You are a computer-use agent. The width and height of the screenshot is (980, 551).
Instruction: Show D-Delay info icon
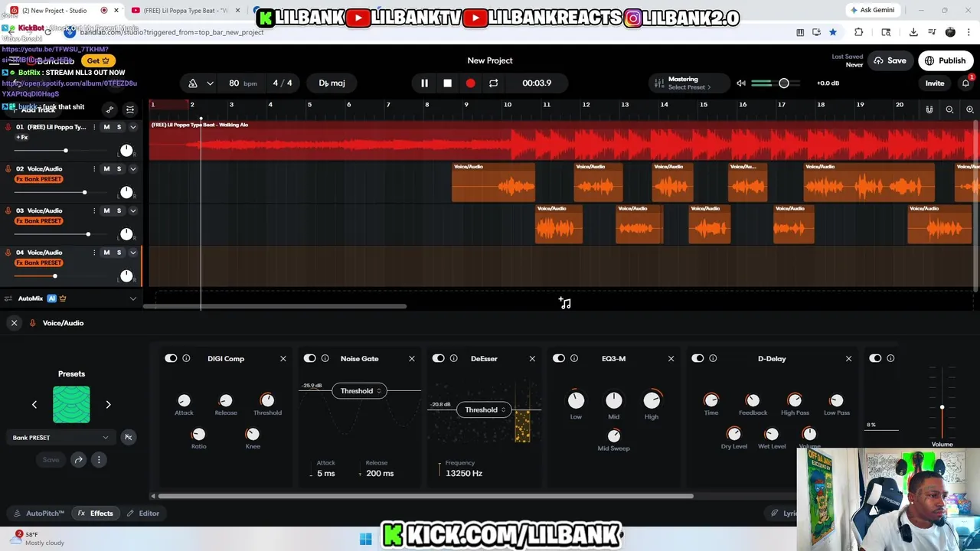(712, 358)
